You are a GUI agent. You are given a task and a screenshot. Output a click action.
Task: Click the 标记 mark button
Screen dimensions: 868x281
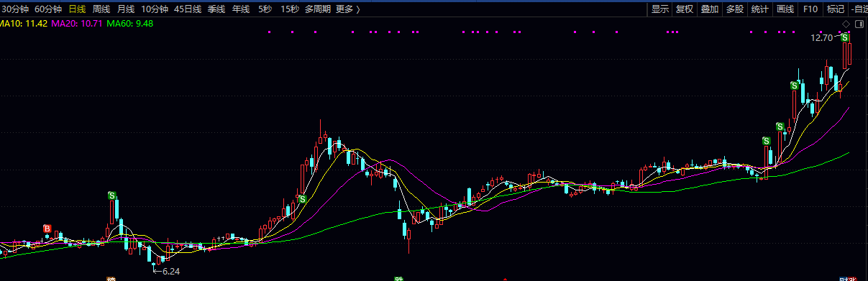click(835, 9)
